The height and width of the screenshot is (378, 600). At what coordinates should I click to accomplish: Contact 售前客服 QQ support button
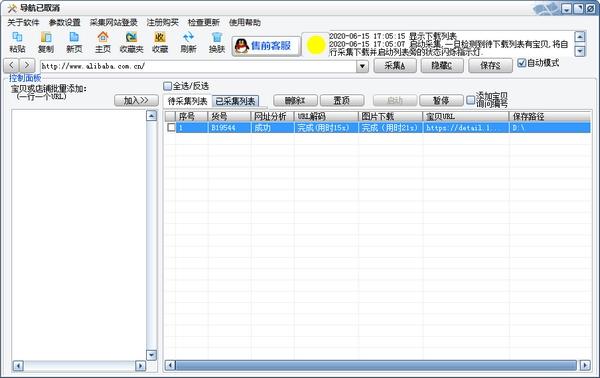click(266, 46)
